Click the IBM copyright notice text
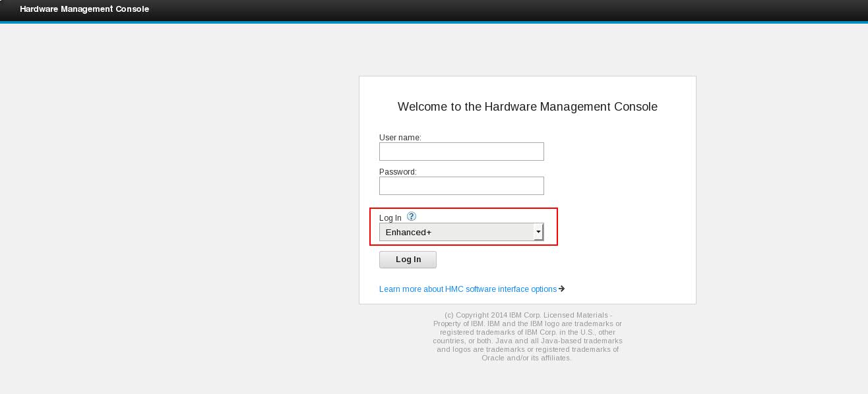Screen dimensions: 868x394 528,337
